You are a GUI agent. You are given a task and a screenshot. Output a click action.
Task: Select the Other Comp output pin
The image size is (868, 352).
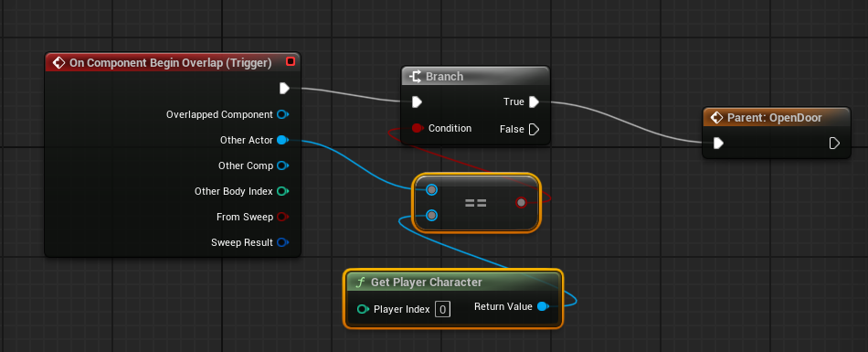click(x=282, y=165)
